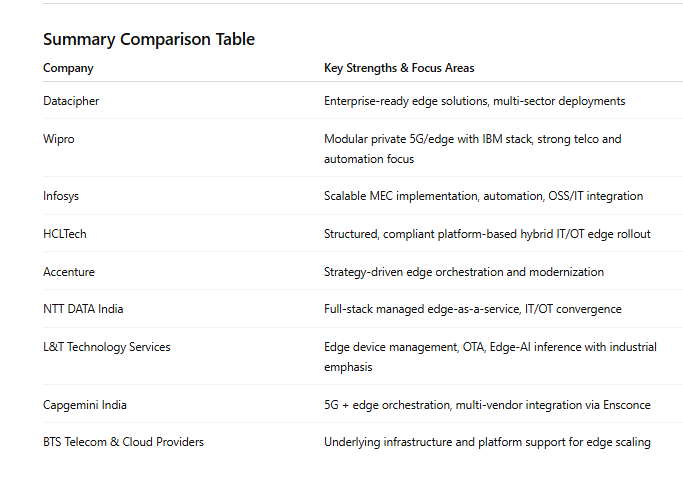Click Accenture's strategy-driven edge orchestration text

(464, 272)
